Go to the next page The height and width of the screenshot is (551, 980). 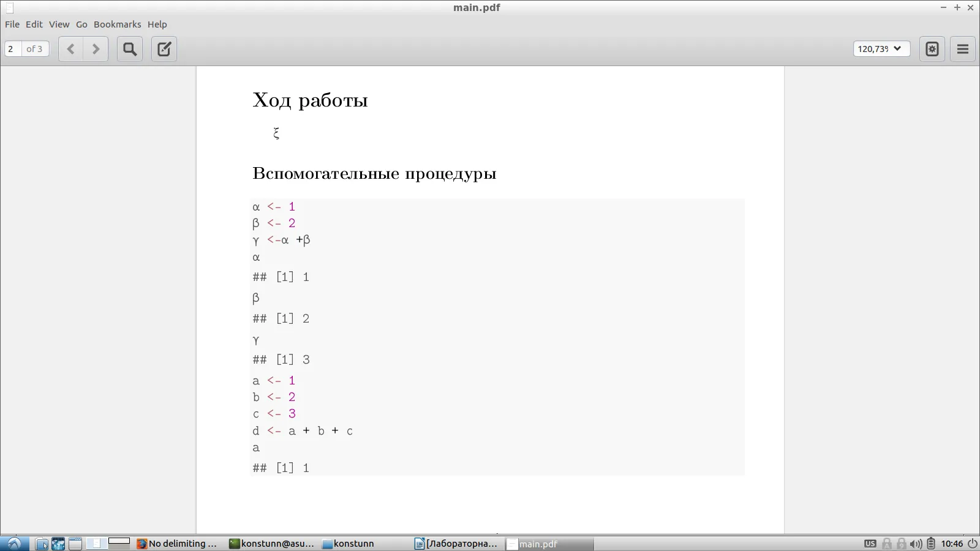click(96, 49)
